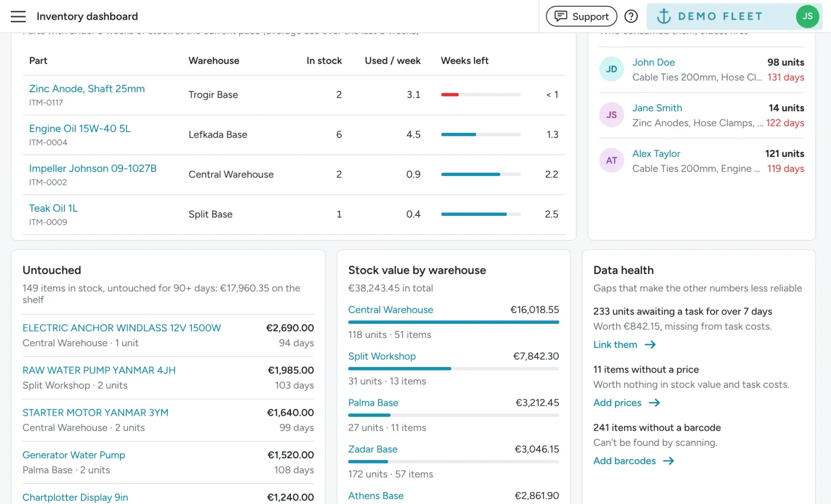Open the JS user avatar menu
831x504 pixels.
(808, 17)
